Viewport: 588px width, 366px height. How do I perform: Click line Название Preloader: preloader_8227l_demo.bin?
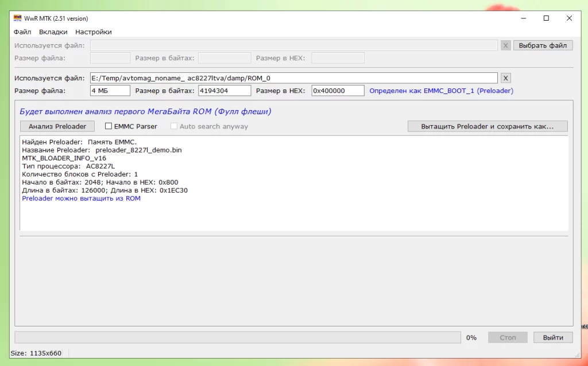point(102,150)
